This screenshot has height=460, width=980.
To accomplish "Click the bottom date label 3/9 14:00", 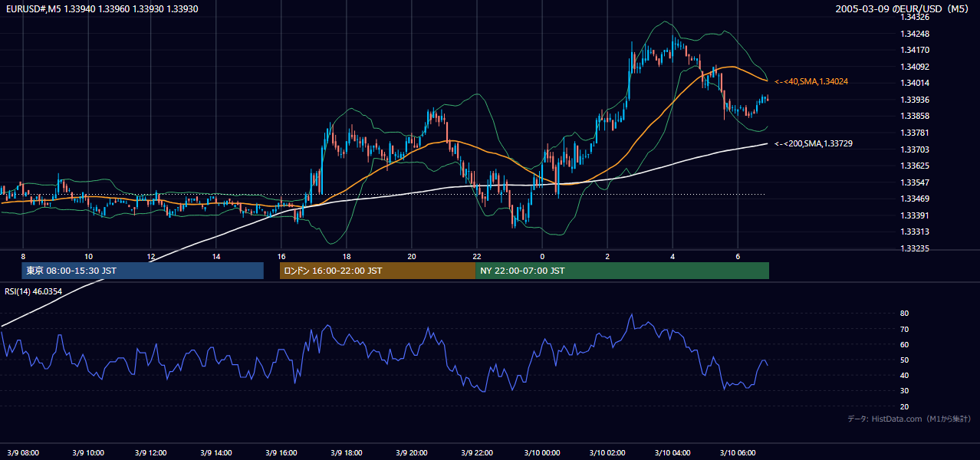I will coord(217,453).
